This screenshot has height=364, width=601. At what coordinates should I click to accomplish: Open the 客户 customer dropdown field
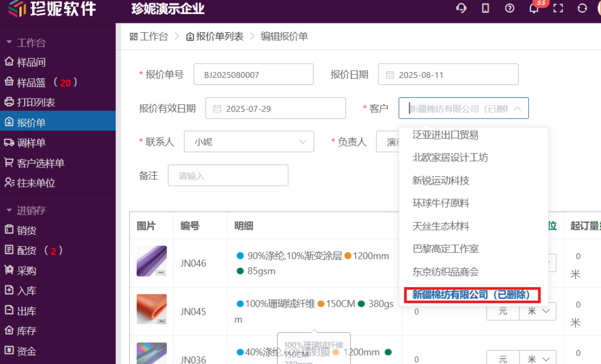(x=463, y=108)
